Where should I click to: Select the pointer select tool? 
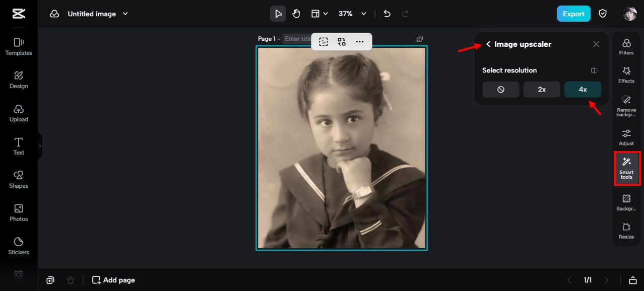[278, 14]
